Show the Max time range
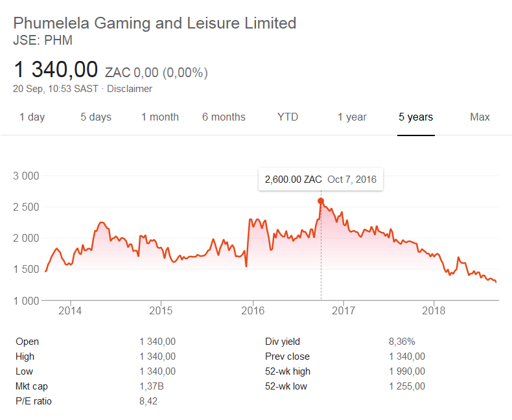The image size is (512, 420). (x=480, y=117)
